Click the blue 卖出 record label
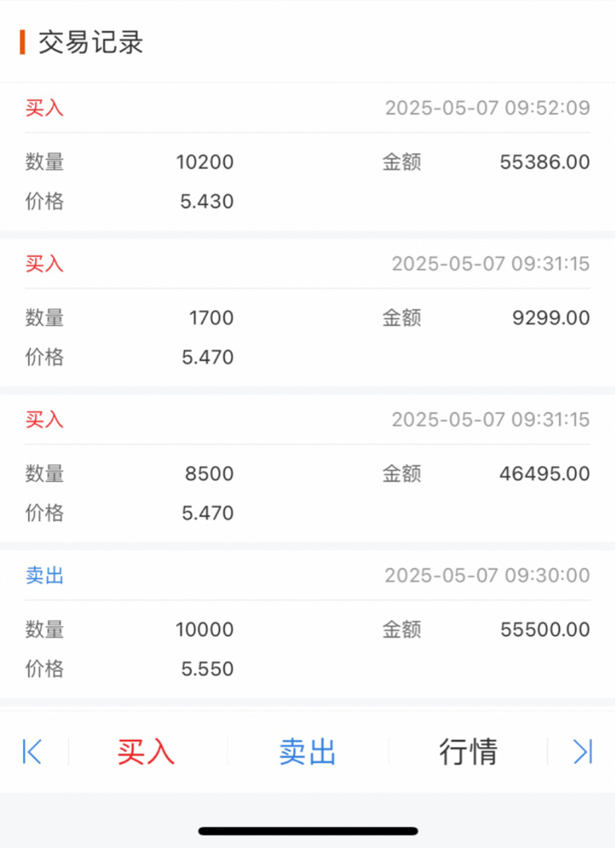Image resolution: width=616 pixels, height=848 pixels. [44, 575]
